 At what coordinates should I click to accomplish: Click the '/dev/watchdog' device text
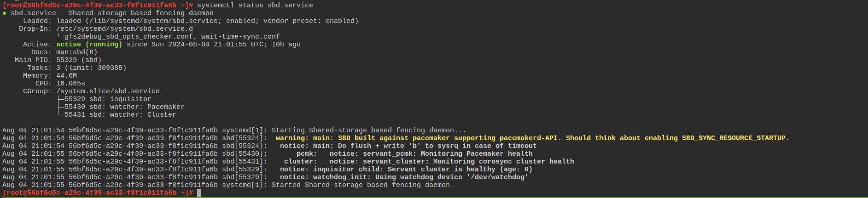click(497, 177)
